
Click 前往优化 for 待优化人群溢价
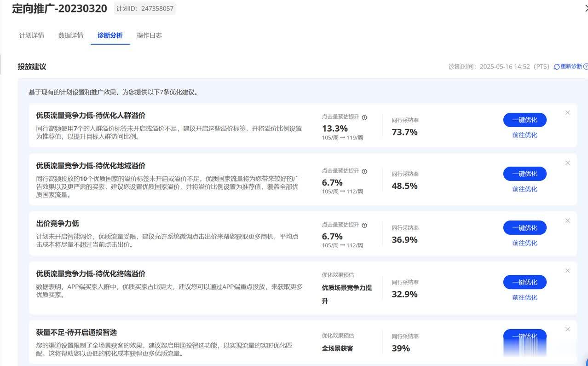[525, 135]
